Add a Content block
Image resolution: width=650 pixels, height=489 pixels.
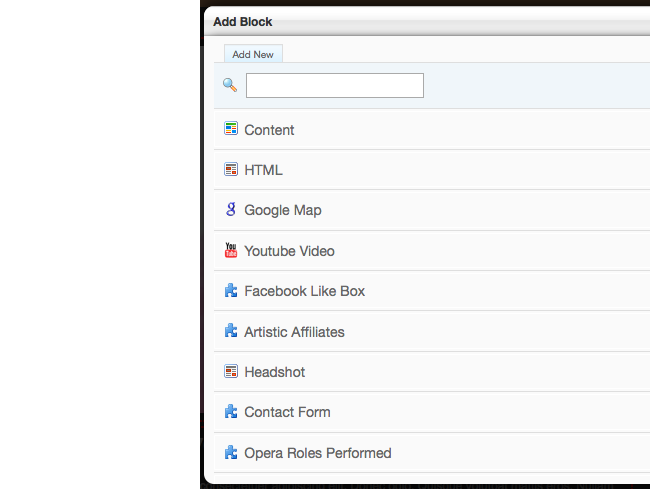pos(432,130)
